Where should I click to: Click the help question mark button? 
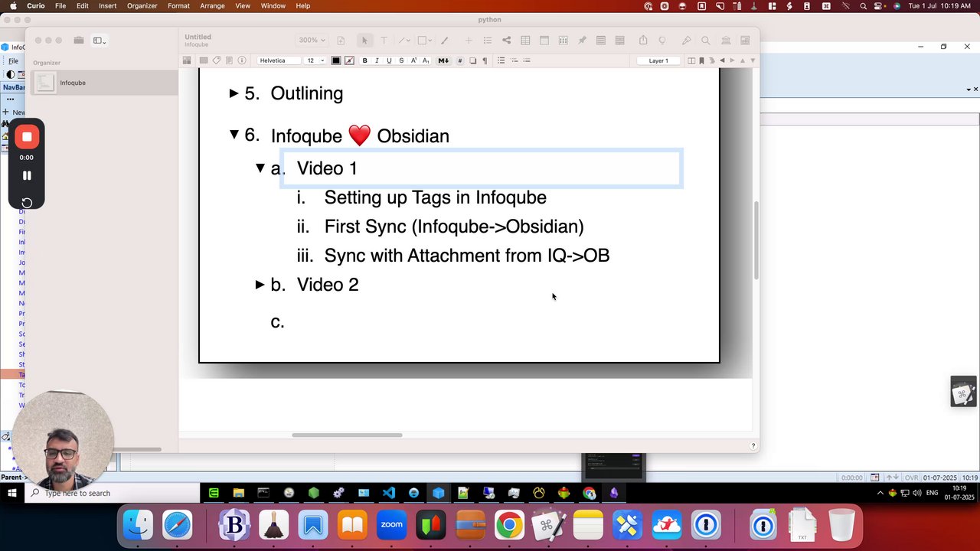(753, 445)
